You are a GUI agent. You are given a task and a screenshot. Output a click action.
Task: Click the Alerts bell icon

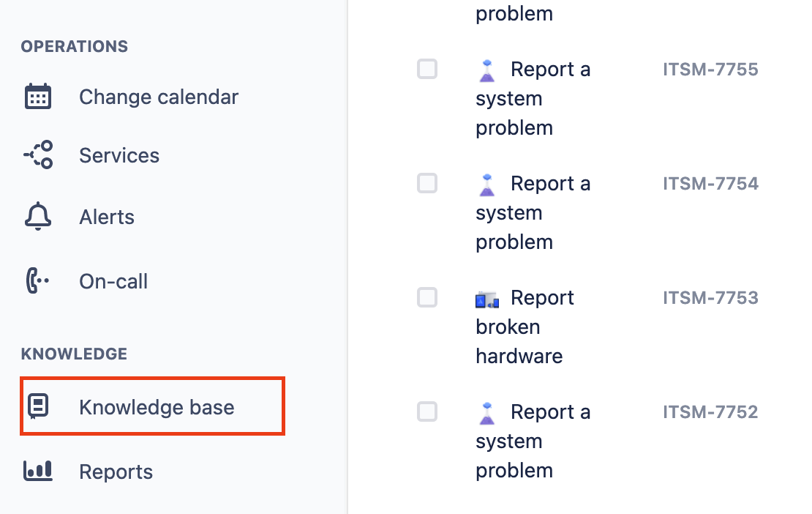pyautogui.click(x=37, y=216)
